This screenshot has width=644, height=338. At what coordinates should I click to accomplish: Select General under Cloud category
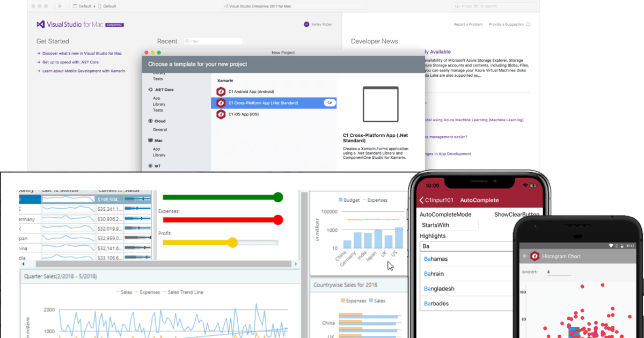click(x=160, y=129)
